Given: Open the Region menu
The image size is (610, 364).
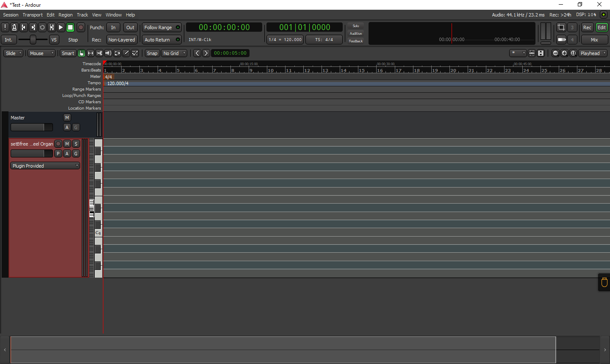Looking at the screenshot, I should [66, 15].
